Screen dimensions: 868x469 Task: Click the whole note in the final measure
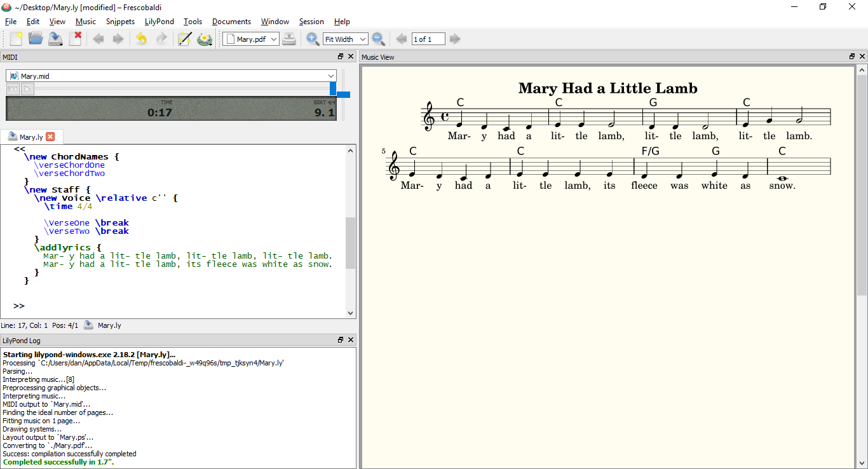[782, 179]
